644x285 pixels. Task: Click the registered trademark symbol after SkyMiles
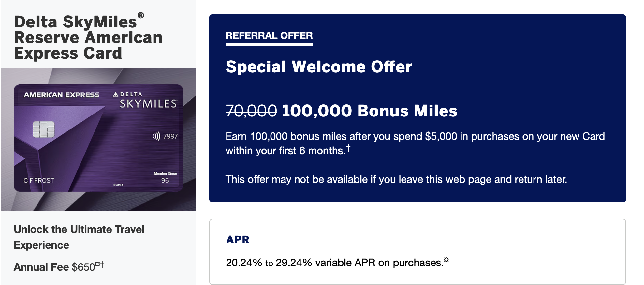click(x=141, y=15)
